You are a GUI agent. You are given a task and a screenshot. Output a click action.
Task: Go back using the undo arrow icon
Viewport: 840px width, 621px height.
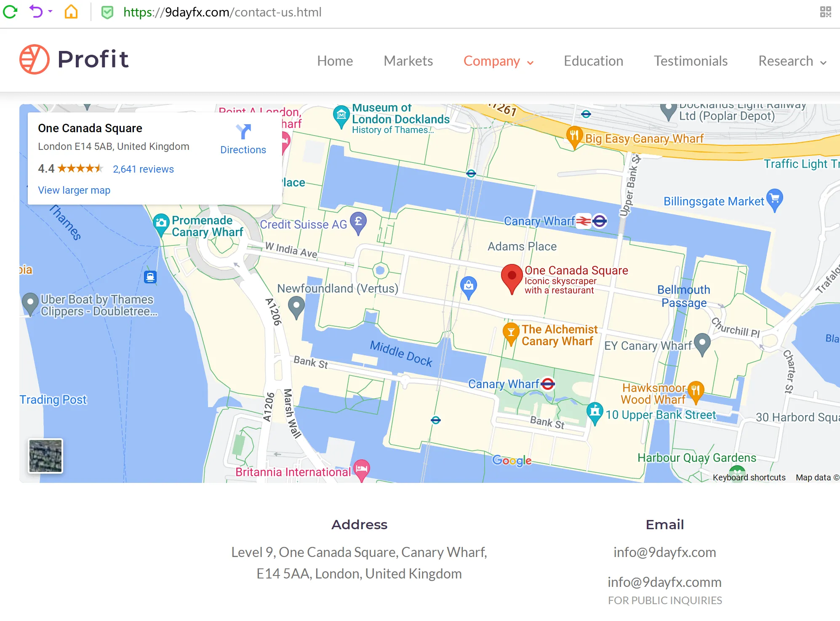36,12
